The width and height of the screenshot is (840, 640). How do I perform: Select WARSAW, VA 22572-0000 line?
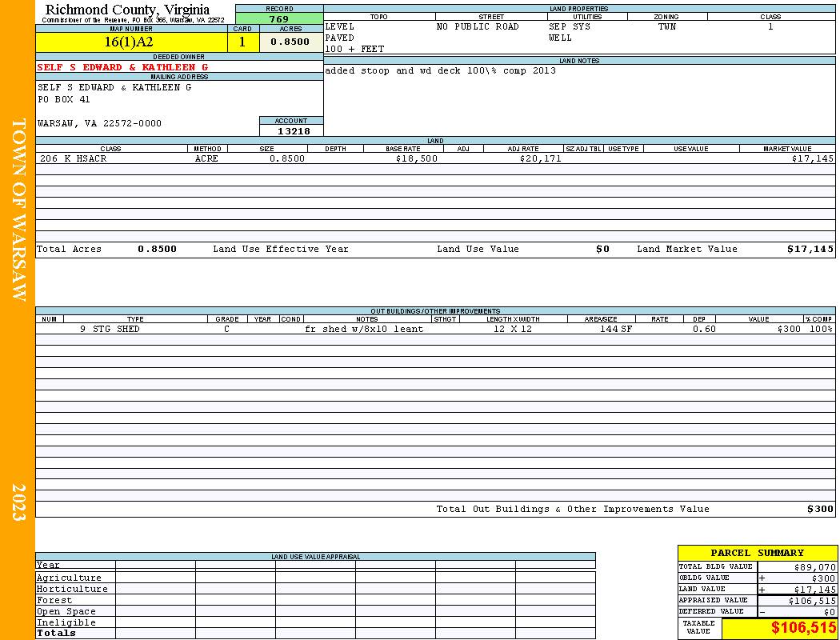click(x=100, y=123)
